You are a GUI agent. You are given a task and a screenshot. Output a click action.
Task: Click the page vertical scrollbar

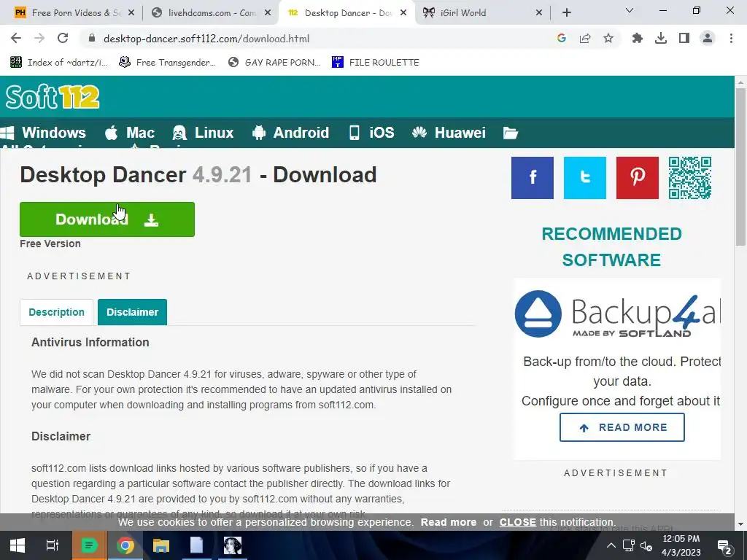coord(740,167)
